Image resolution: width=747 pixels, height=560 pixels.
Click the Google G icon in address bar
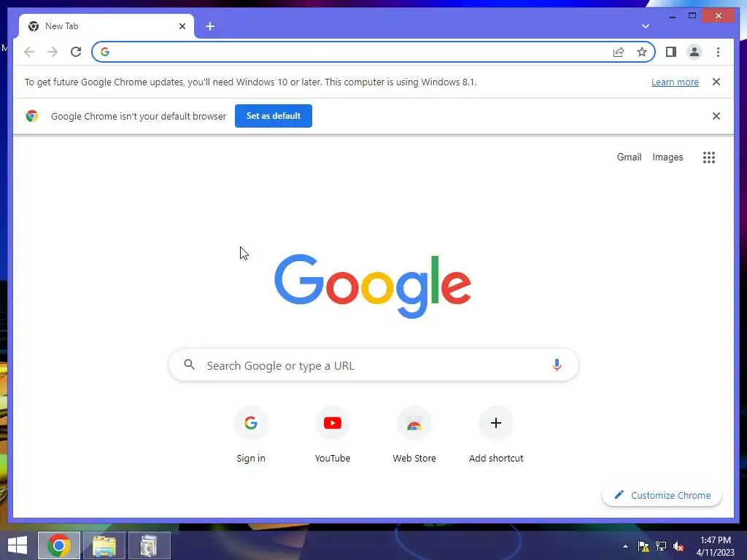click(105, 52)
